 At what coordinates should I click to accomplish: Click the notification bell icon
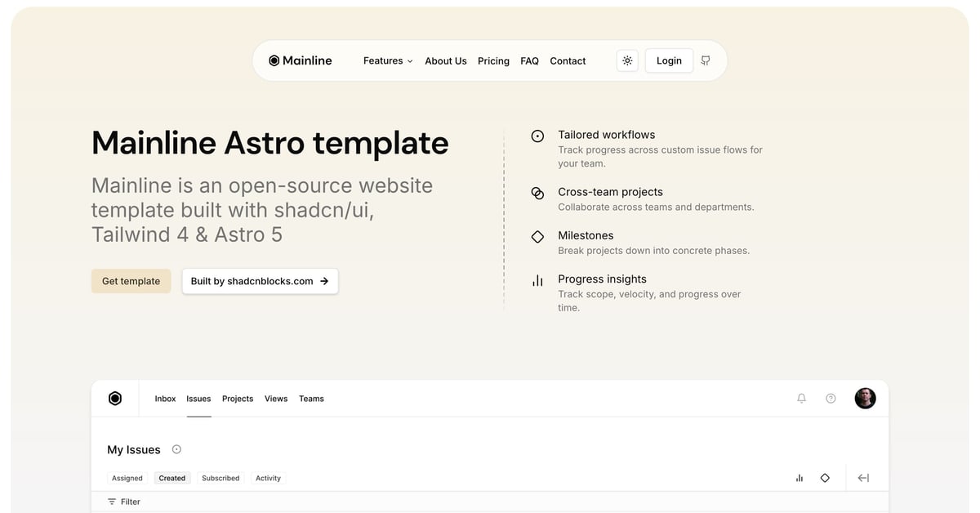tap(801, 399)
